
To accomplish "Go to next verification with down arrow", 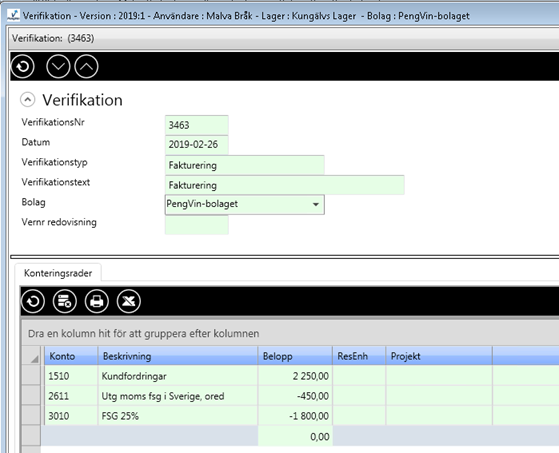I will pyautogui.click(x=58, y=66).
